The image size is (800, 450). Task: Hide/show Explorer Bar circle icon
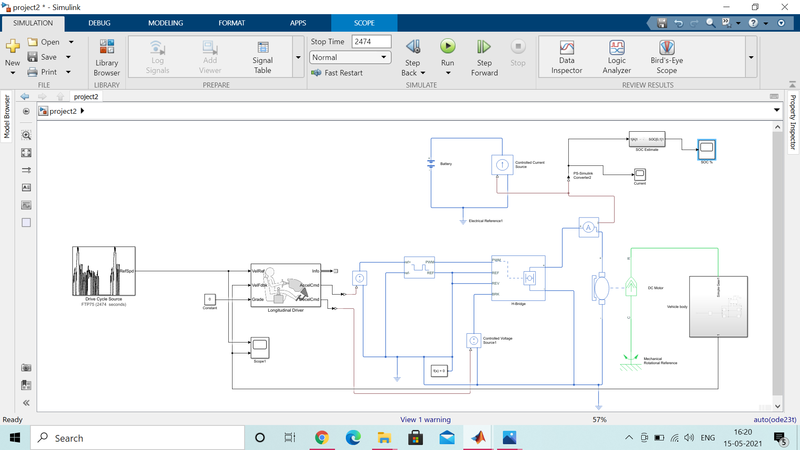point(26,111)
